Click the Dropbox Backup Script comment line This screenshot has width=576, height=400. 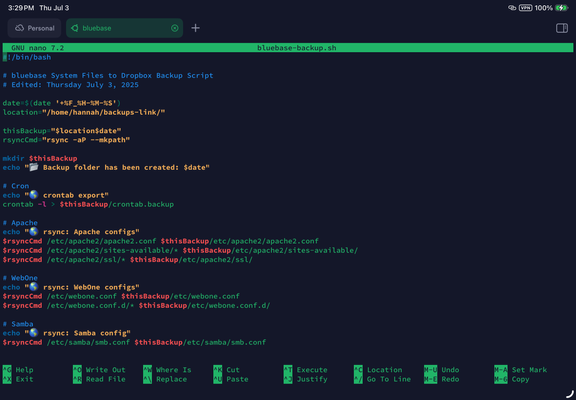point(108,76)
